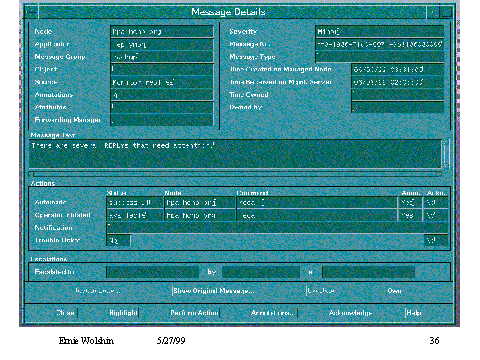Image resolution: width=480 pixels, height=360 pixels.
Task: Click the Message No. field
Action: pos(380,44)
